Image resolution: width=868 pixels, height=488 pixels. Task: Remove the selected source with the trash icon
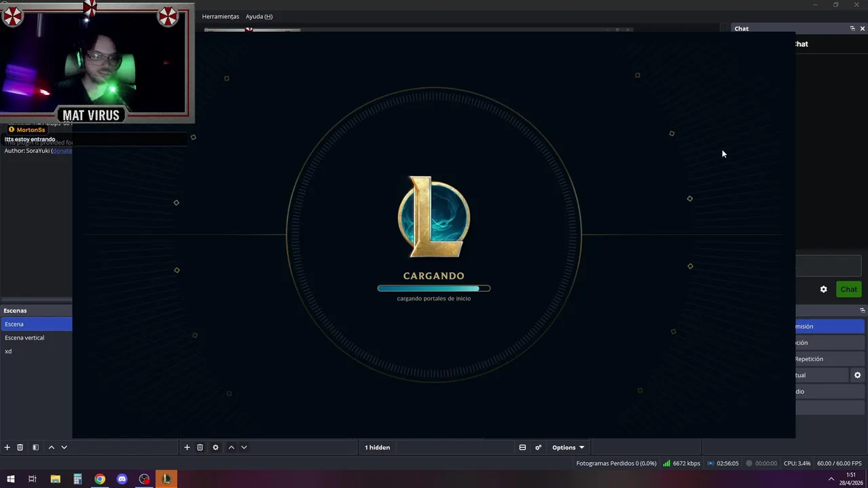pos(200,447)
